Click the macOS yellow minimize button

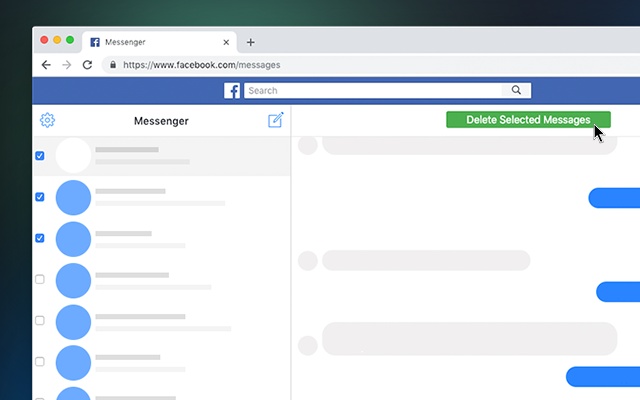[57, 40]
